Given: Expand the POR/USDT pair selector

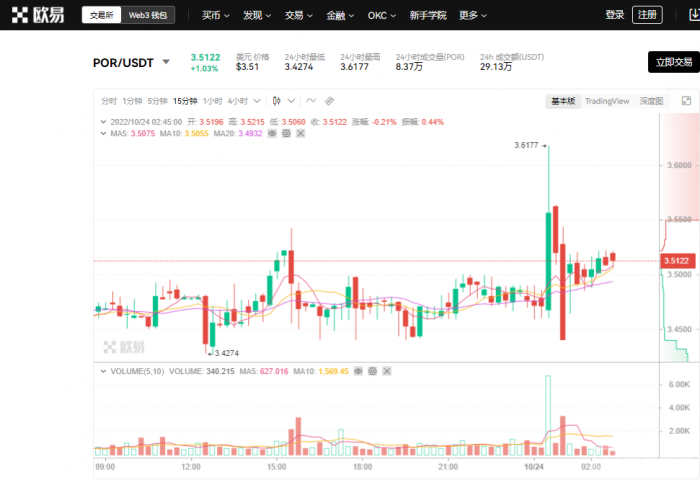Looking at the screenshot, I should click(166, 62).
